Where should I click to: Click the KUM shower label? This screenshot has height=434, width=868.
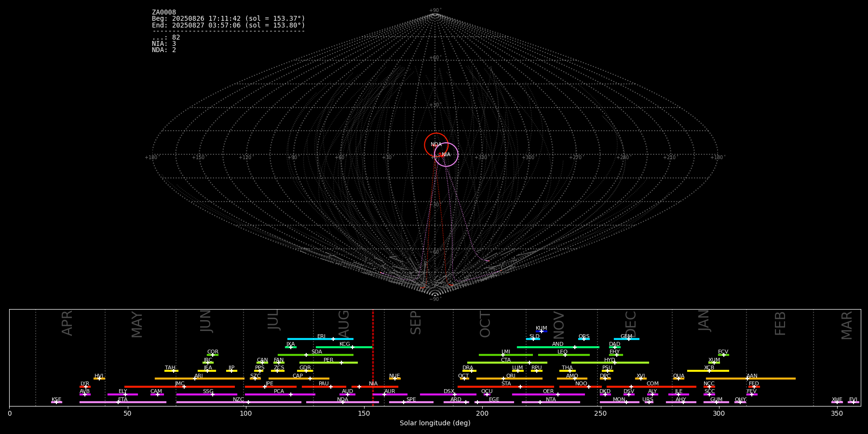coord(542,328)
